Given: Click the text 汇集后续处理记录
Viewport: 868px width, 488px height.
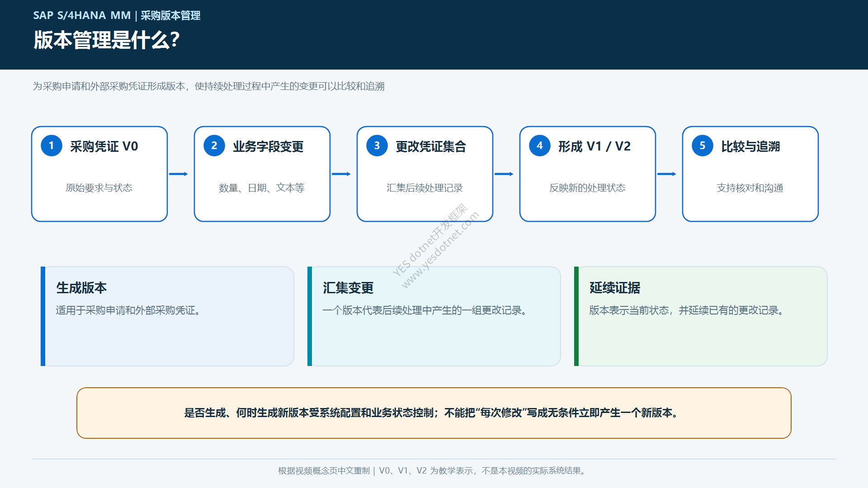Looking at the screenshot, I should click(425, 188).
